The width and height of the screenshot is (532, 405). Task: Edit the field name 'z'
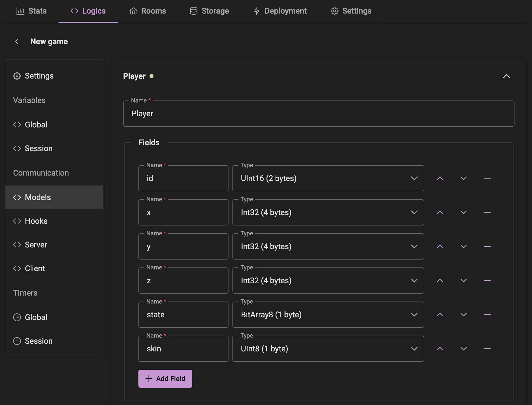[183, 281]
